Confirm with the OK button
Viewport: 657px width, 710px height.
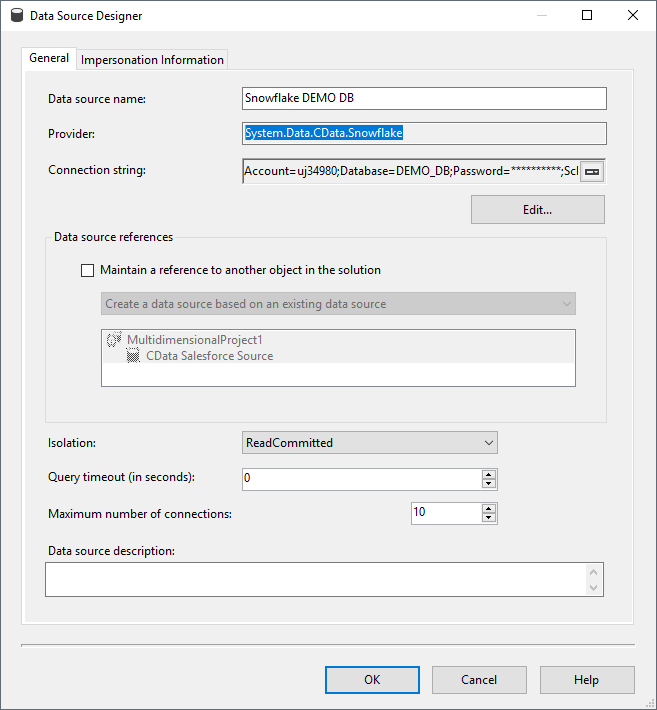coord(372,680)
